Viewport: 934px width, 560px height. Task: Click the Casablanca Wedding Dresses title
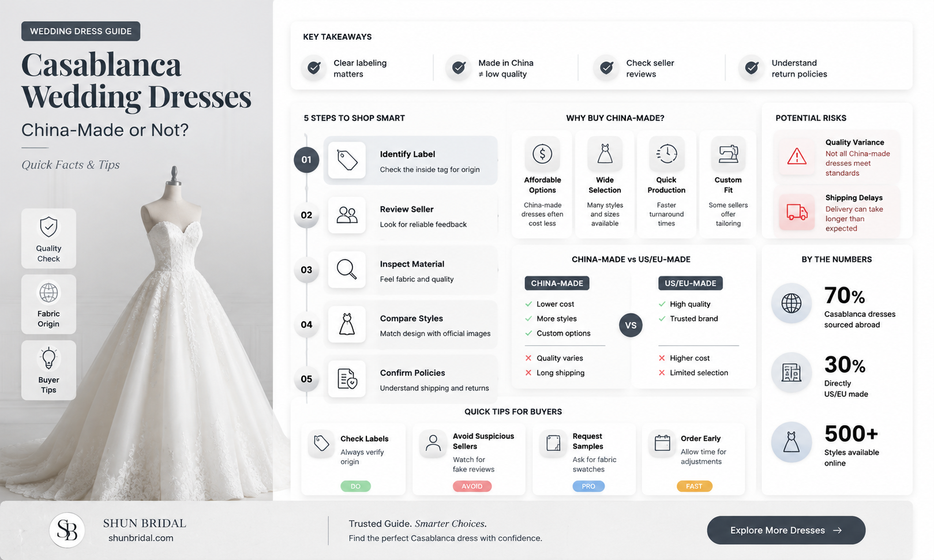[x=136, y=81]
